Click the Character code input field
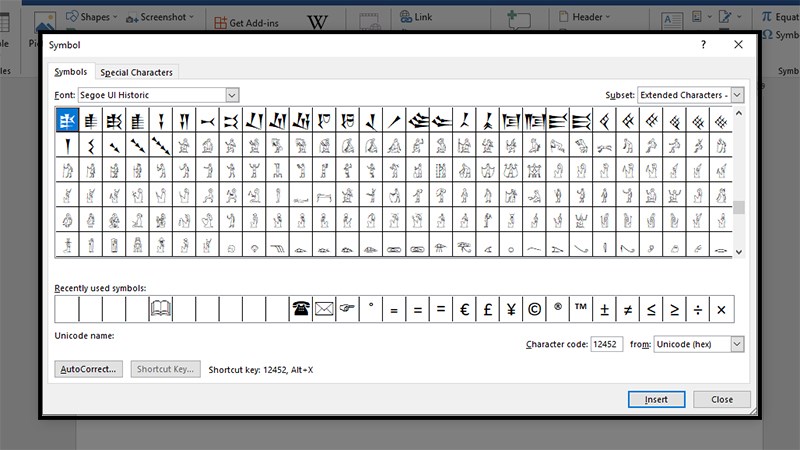Image resolution: width=800 pixels, height=450 pixels. click(606, 344)
